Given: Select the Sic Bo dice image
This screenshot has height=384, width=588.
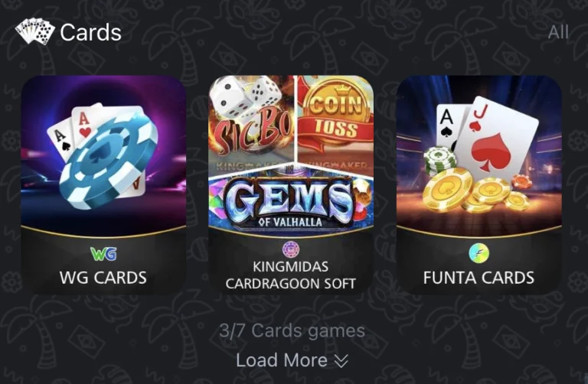Looking at the screenshot, I should (252, 119).
